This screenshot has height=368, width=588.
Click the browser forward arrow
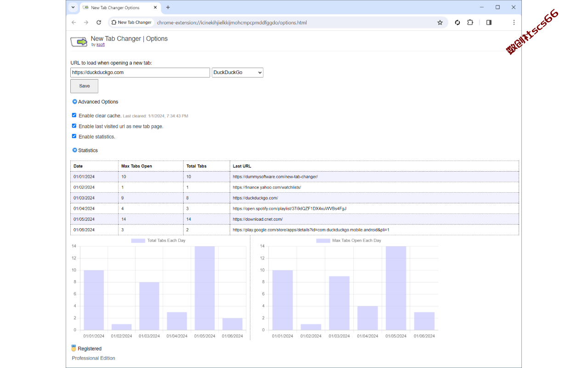pos(86,23)
